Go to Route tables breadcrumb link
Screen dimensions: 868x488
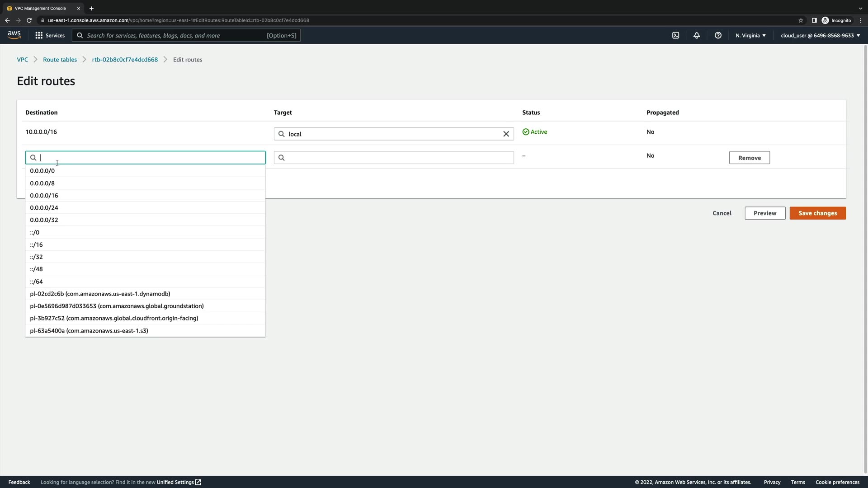pos(60,60)
